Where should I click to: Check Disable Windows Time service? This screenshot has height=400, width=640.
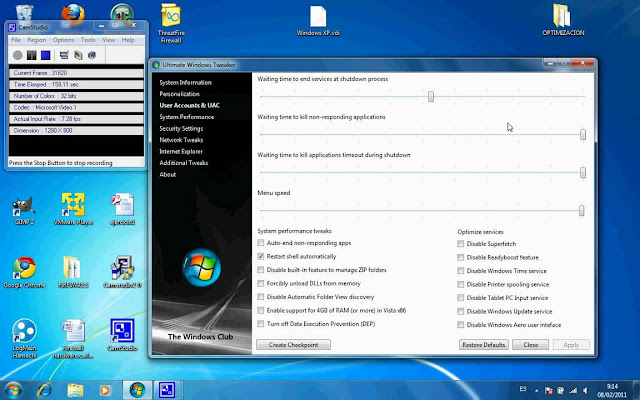pos(460,271)
